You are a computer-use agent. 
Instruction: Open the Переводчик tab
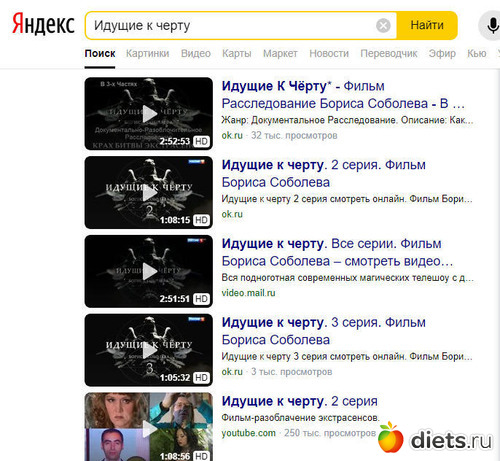pyautogui.click(x=389, y=53)
